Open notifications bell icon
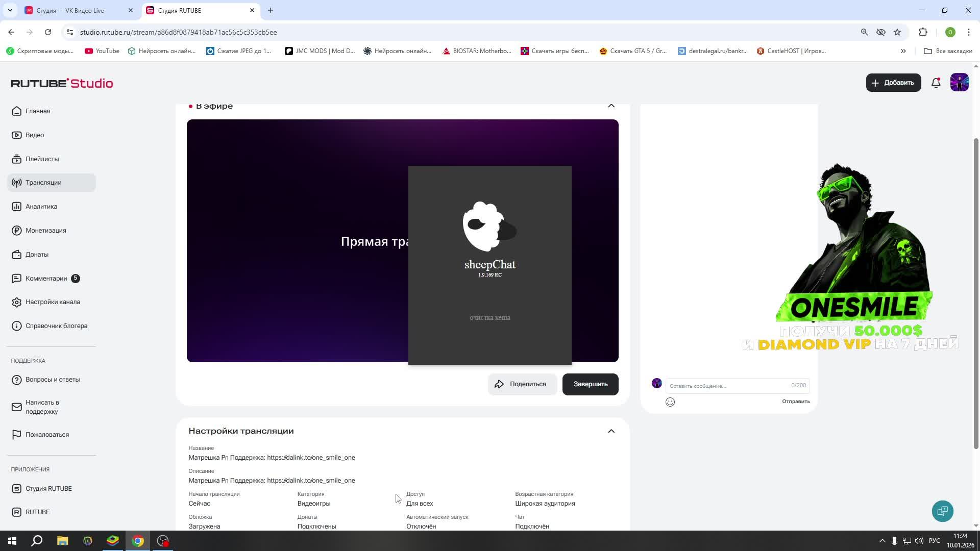This screenshot has height=551, width=980. tap(936, 83)
